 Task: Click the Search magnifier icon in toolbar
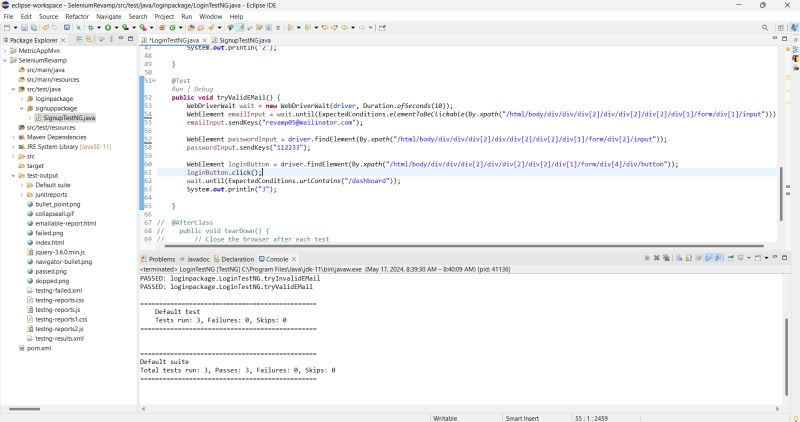click(x=765, y=28)
